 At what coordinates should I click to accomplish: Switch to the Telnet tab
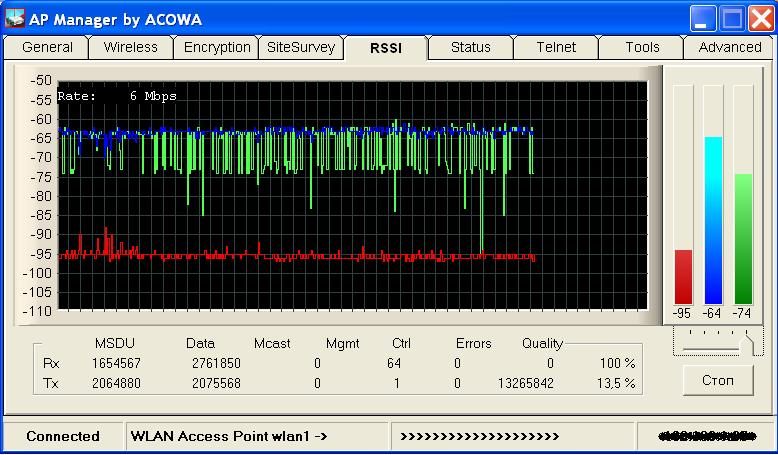pos(556,48)
